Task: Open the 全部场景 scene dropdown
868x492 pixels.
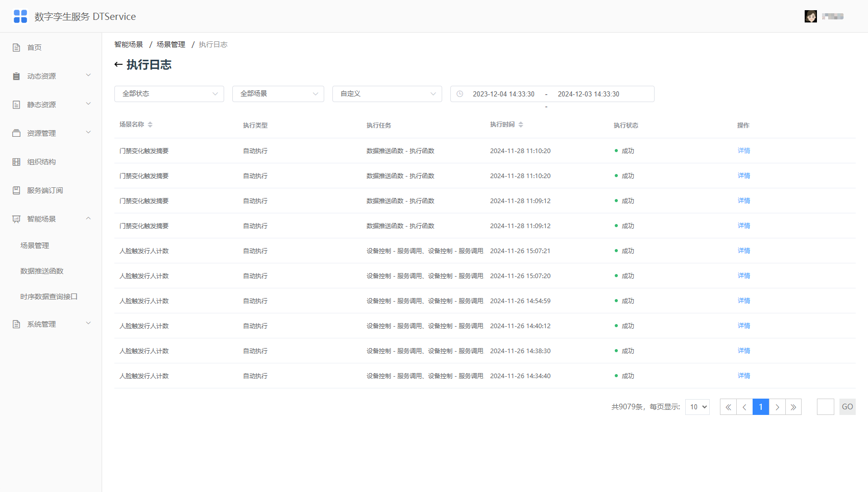Action: [278, 94]
